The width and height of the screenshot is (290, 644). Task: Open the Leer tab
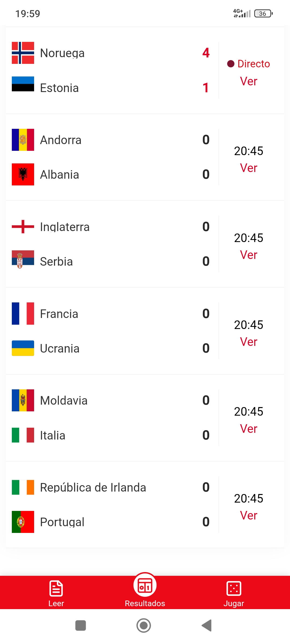(x=56, y=594)
